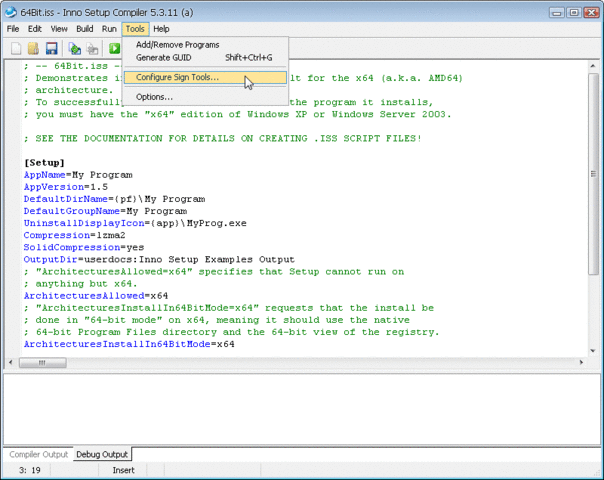Click the DefaultGroupName line
Image resolution: width=604 pixels, height=480 pixels.
105,211
